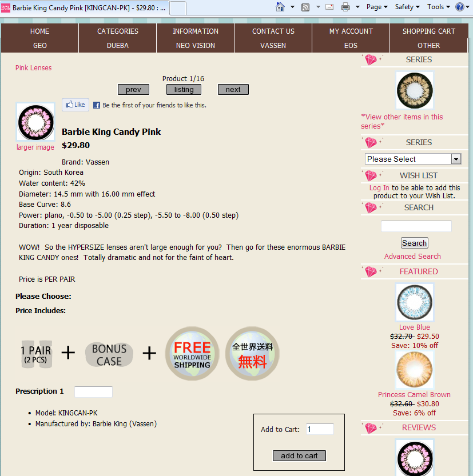
Task: Click the Read Mail envelope icon
Action: (x=329, y=7)
